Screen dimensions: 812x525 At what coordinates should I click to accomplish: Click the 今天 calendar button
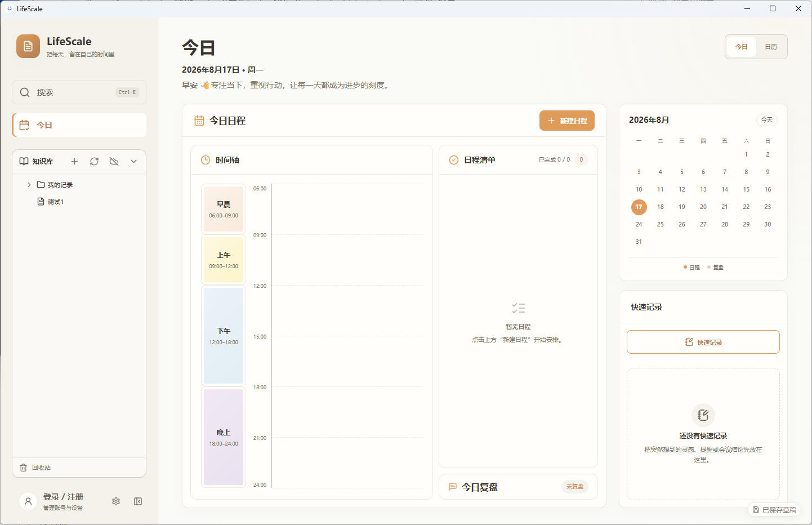coord(767,120)
